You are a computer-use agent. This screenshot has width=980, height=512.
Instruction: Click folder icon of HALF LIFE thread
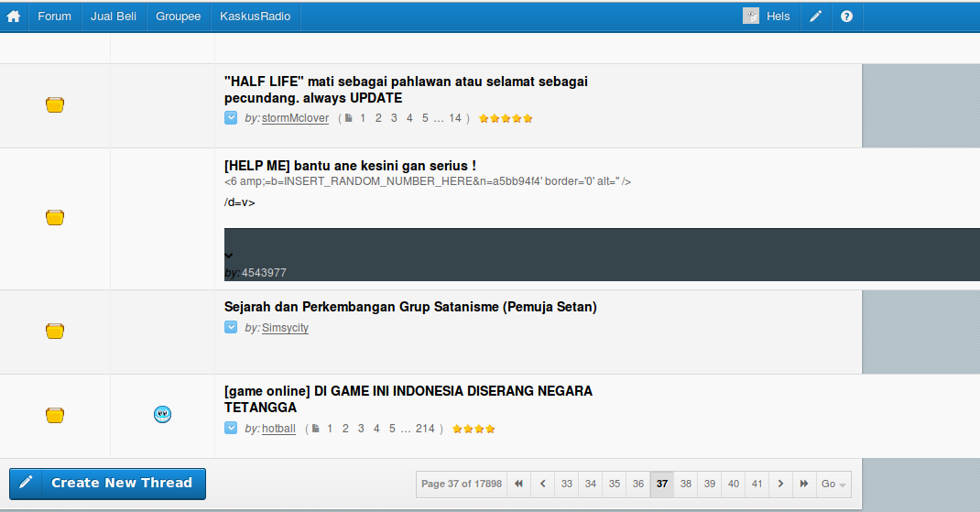click(55, 105)
